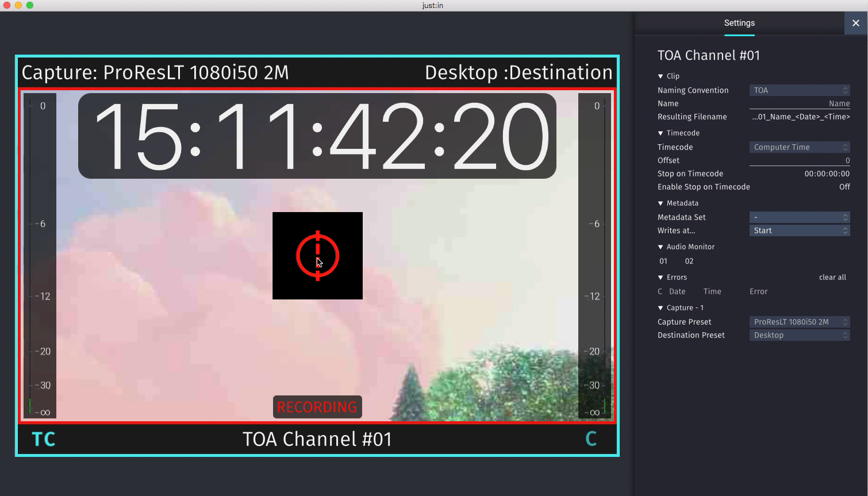Collapse the Errors section
Viewport: 868px width, 496px height.
click(x=660, y=278)
